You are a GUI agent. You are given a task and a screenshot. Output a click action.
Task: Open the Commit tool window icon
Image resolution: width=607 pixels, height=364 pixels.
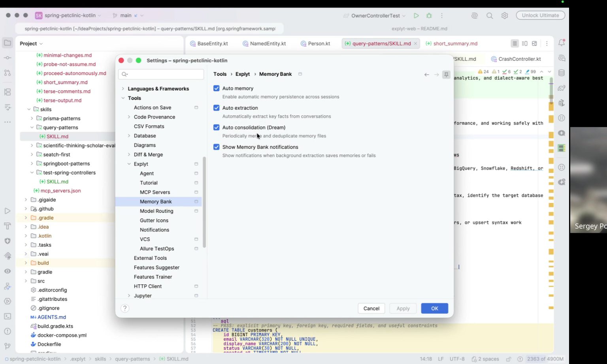coord(8,58)
